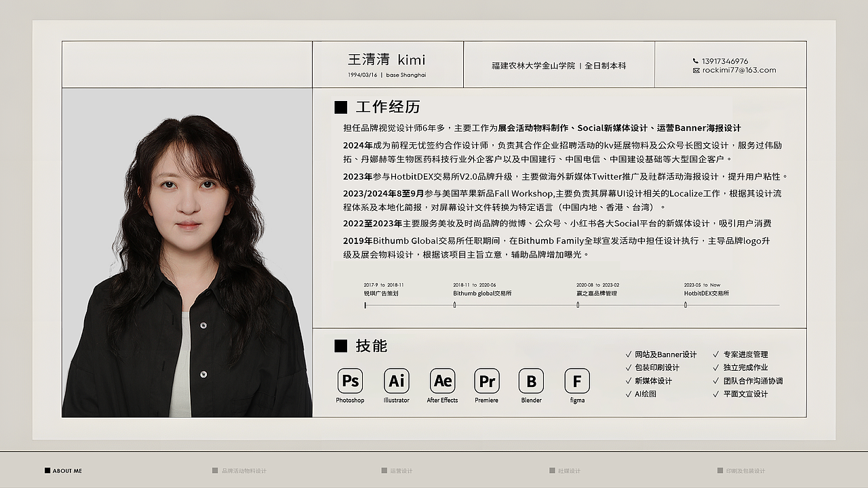Image resolution: width=868 pixels, height=488 pixels.
Task: Click the Blender B icon
Action: click(x=532, y=381)
